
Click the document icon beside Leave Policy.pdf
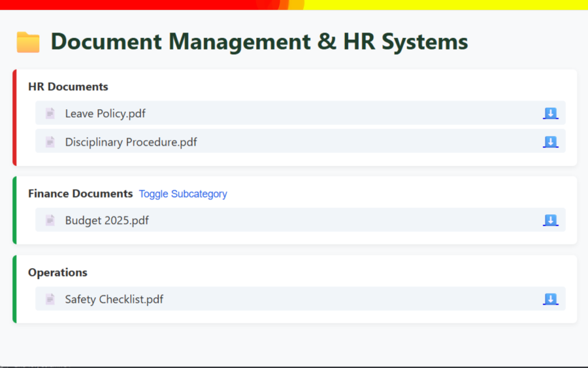(50, 113)
